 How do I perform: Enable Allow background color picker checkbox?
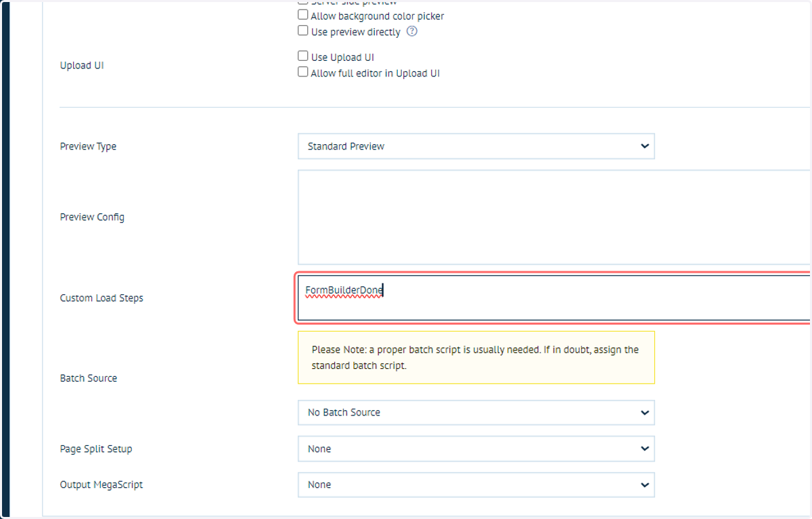point(303,15)
